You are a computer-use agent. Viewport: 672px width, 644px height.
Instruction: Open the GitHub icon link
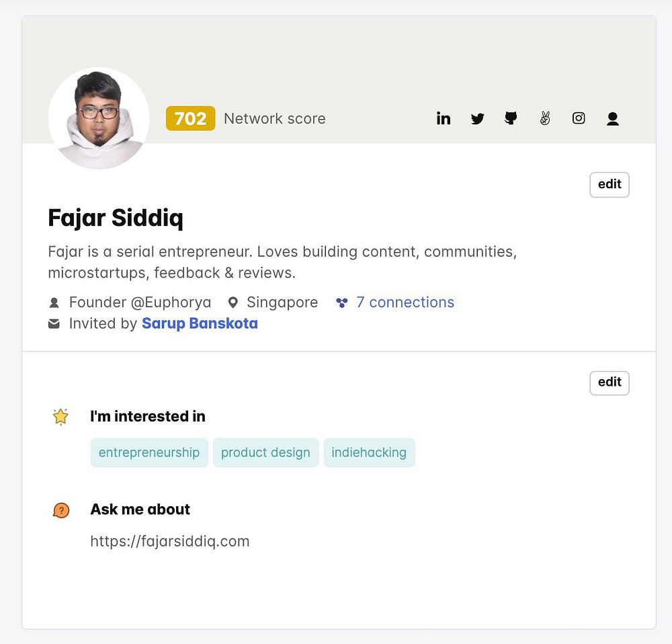click(511, 118)
